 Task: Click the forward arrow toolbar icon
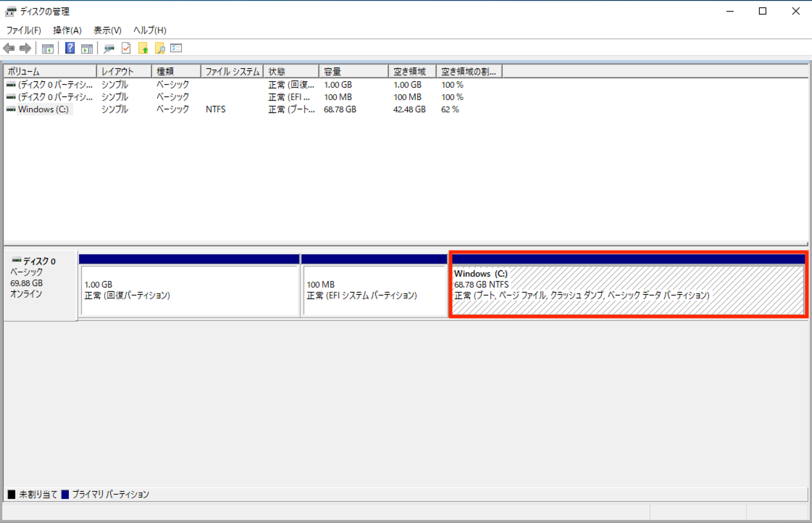click(25, 48)
